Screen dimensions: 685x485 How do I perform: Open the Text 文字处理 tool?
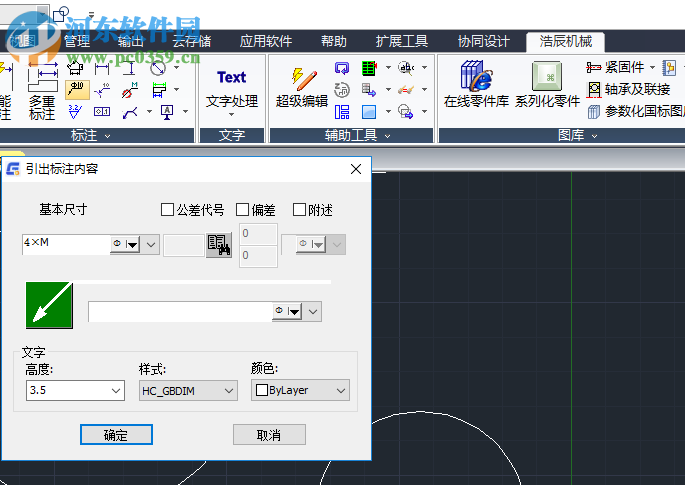point(232,89)
